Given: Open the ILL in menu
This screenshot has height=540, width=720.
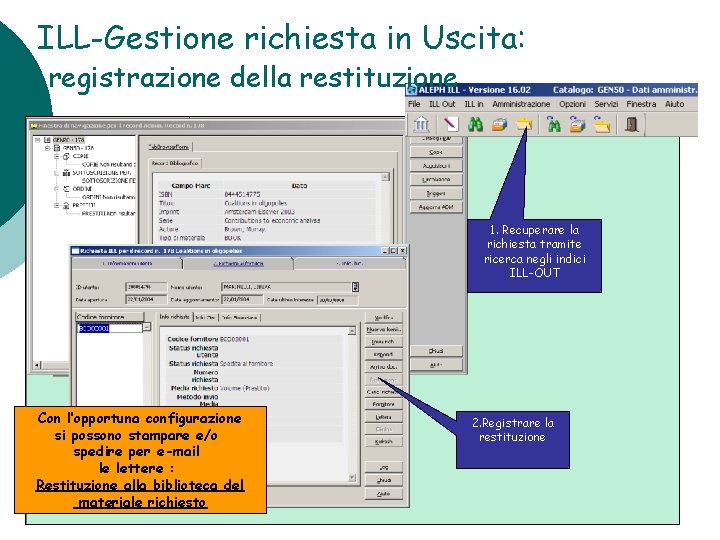Looking at the screenshot, I should tap(474, 104).
